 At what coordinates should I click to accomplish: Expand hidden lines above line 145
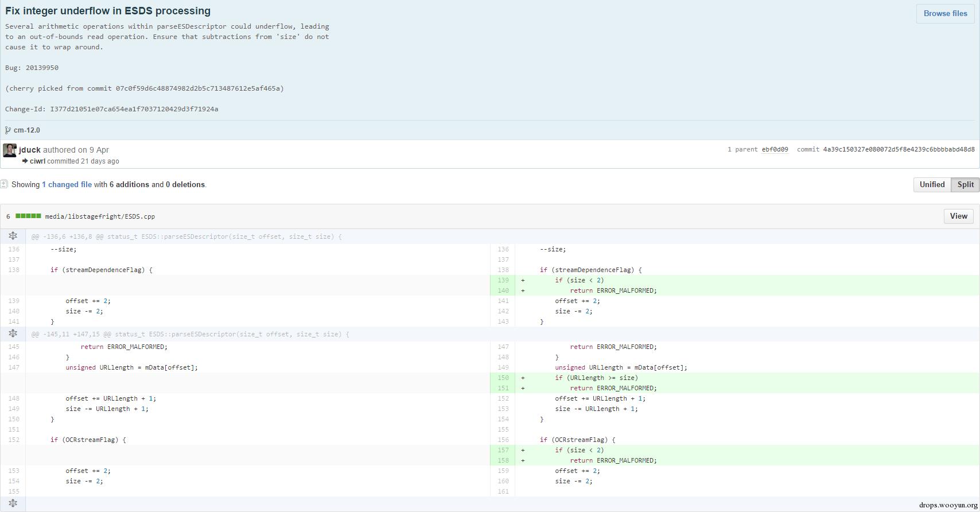pos(13,333)
